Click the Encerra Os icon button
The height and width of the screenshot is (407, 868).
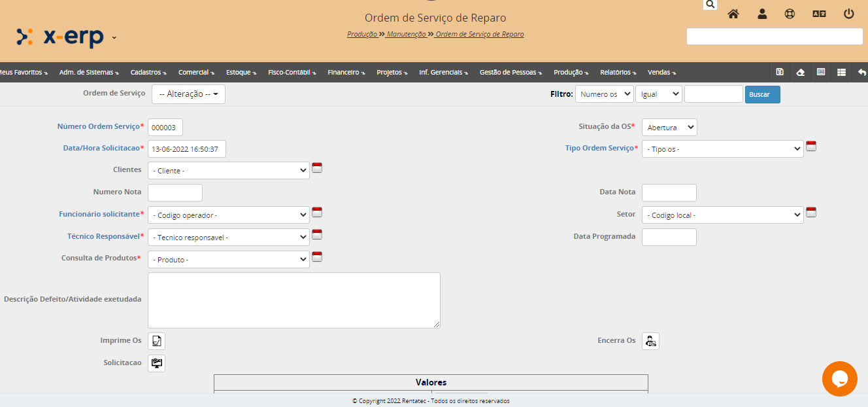click(x=650, y=341)
